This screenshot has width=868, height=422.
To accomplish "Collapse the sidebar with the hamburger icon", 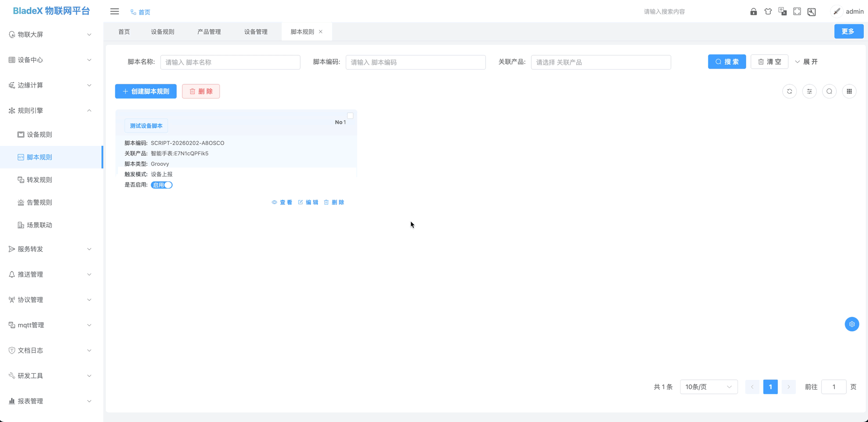I will tap(114, 11).
